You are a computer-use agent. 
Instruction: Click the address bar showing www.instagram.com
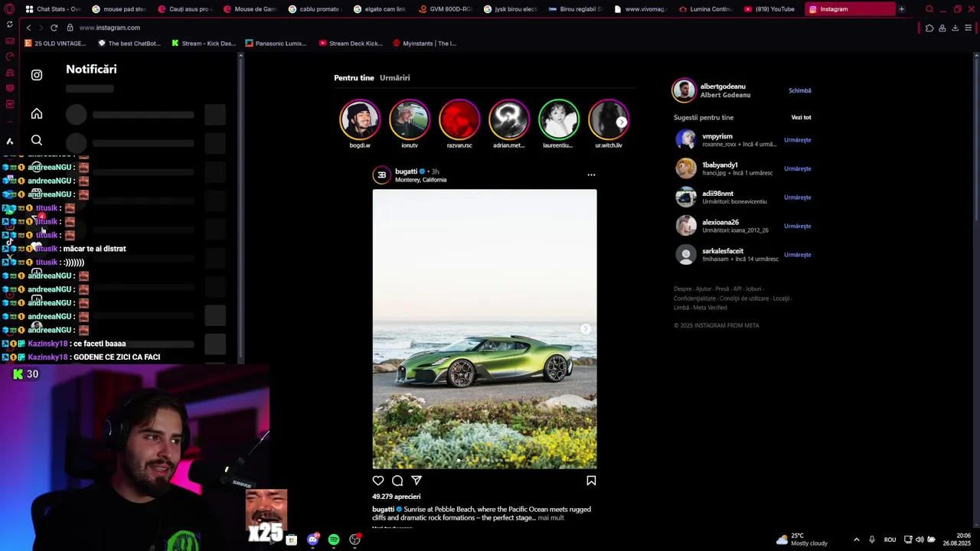109,28
